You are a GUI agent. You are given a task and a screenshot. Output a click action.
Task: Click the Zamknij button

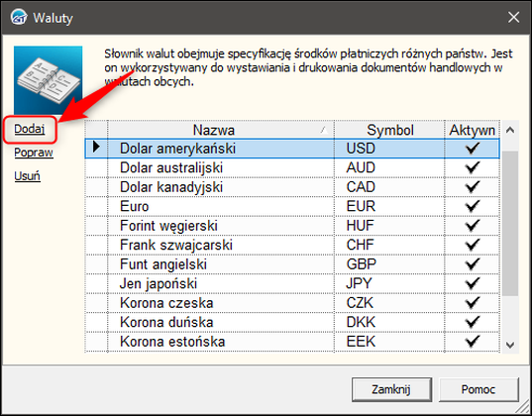point(391,389)
